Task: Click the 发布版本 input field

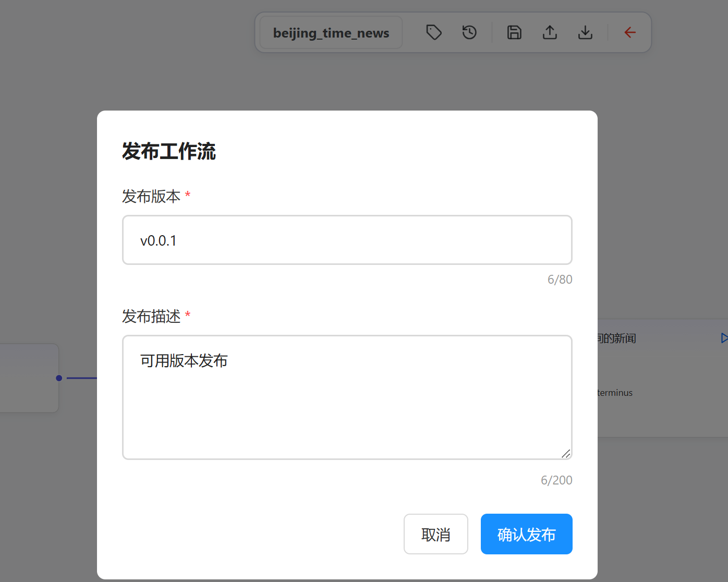Action: pos(347,240)
